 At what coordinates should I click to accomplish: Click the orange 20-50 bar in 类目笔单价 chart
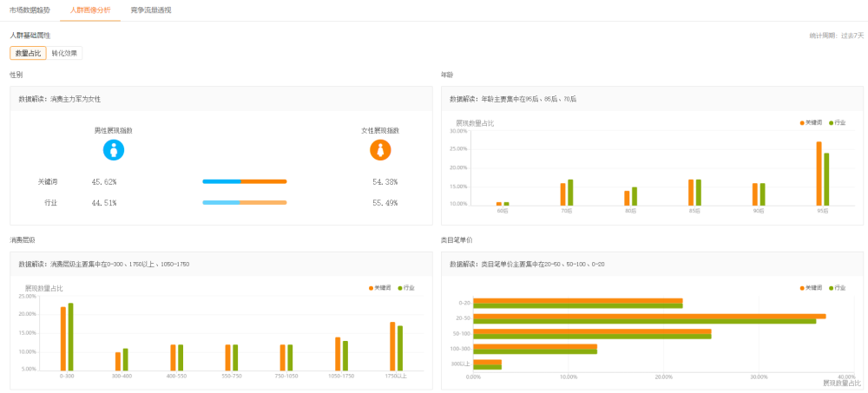click(648, 316)
